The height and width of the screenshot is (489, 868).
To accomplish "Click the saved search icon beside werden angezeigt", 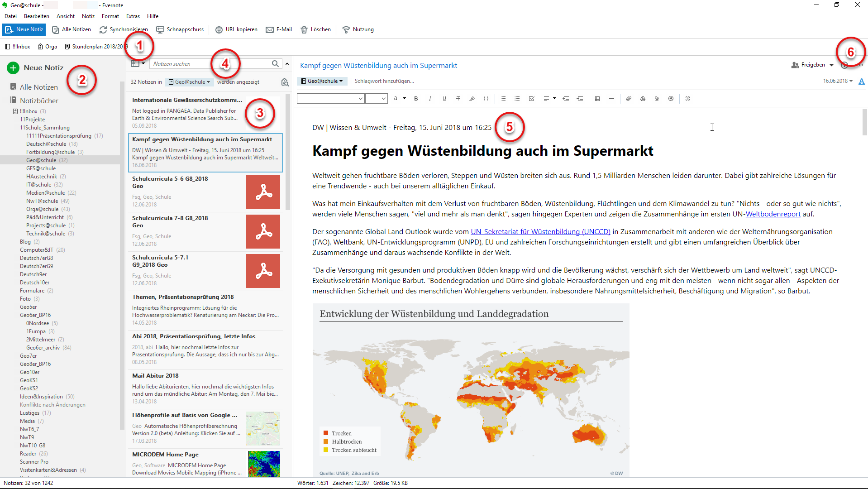I will (285, 82).
